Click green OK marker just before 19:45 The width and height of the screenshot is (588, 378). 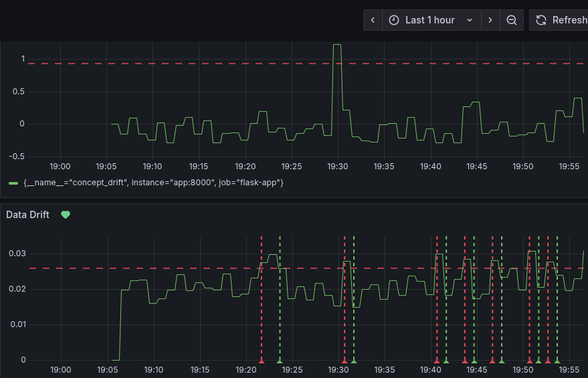[474, 361]
